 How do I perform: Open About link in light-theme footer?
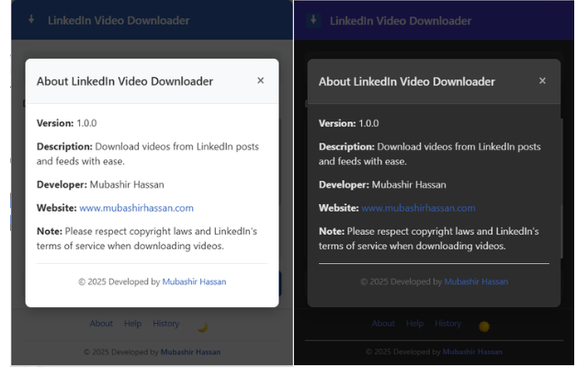pyautogui.click(x=101, y=323)
